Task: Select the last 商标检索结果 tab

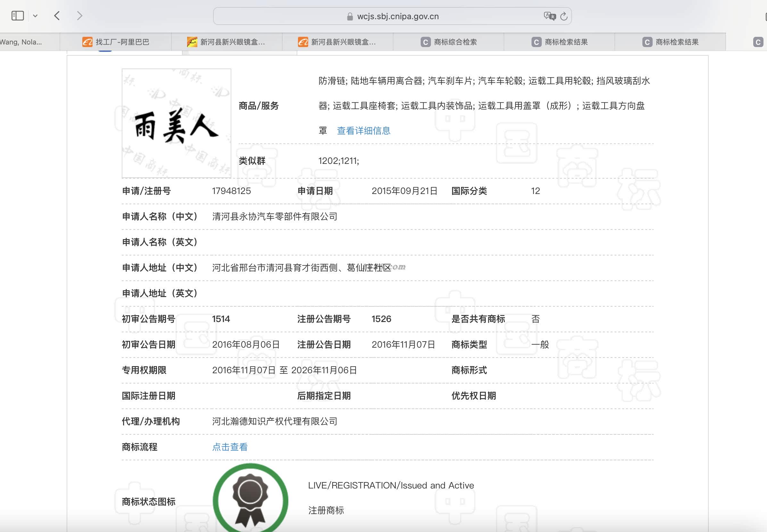Action: coord(677,42)
